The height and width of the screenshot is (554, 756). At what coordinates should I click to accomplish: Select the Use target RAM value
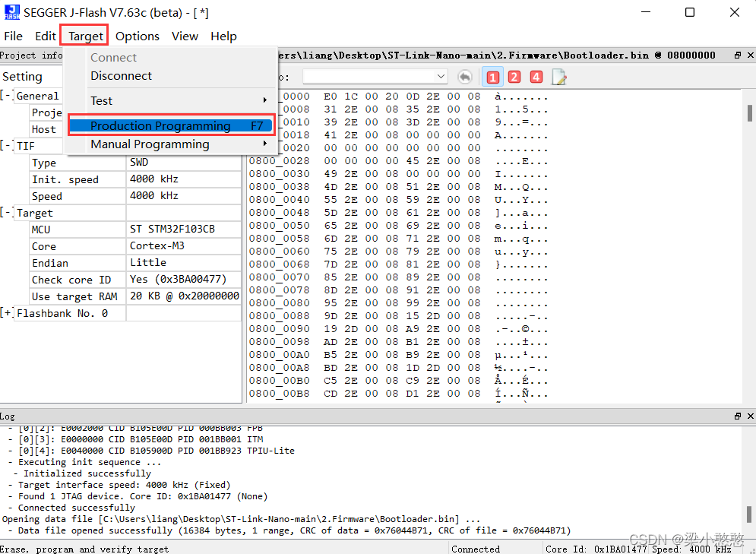coord(184,296)
